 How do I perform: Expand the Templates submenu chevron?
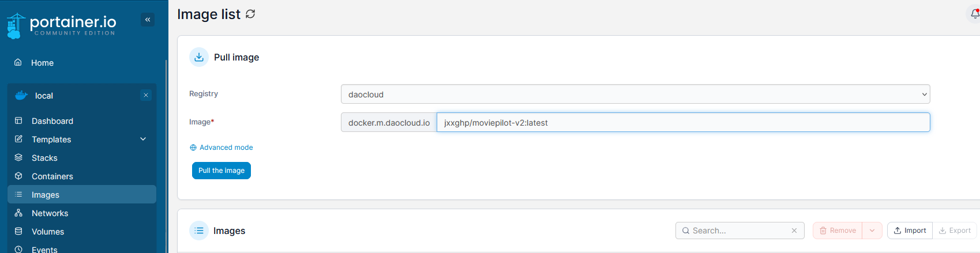click(x=143, y=139)
